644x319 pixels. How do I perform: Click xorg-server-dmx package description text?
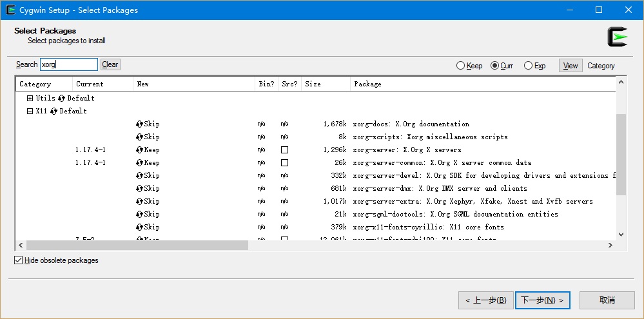pos(440,188)
